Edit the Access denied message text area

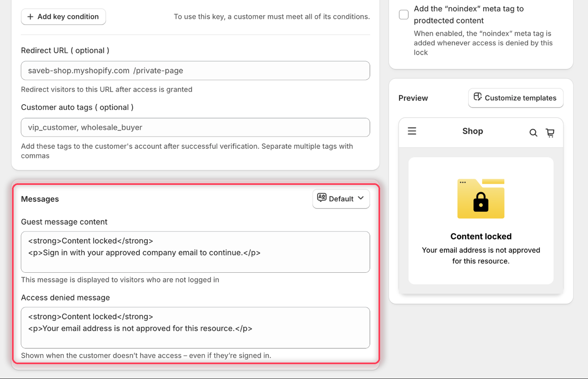pyautogui.click(x=195, y=327)
